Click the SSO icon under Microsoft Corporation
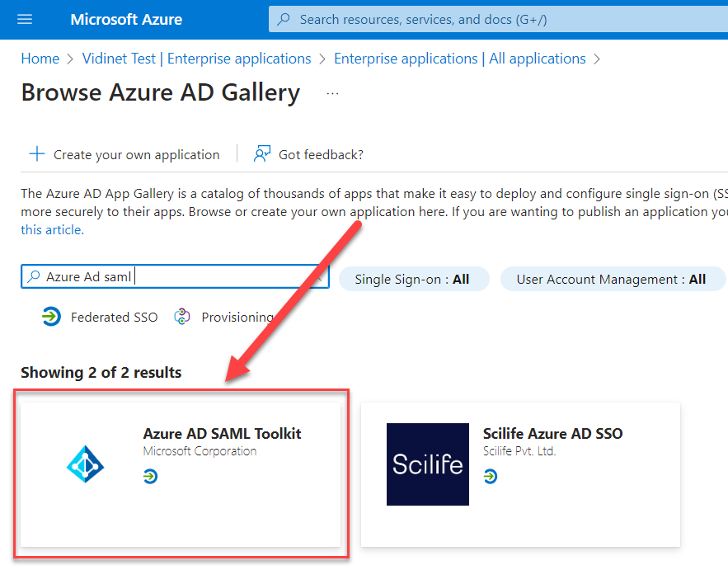Screen dimensions: 728x584 tap(150, 477)
